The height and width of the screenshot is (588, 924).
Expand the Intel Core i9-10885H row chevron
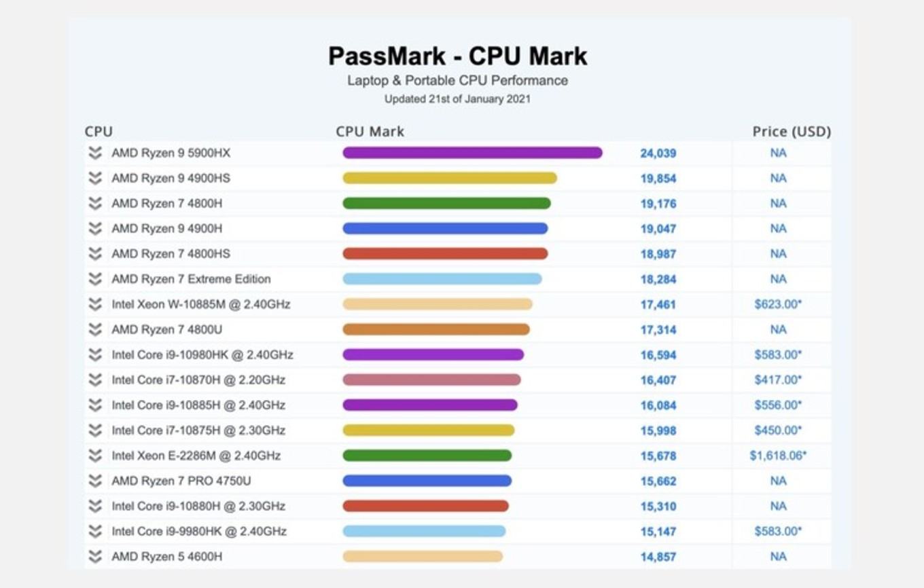tap(95, 405)
